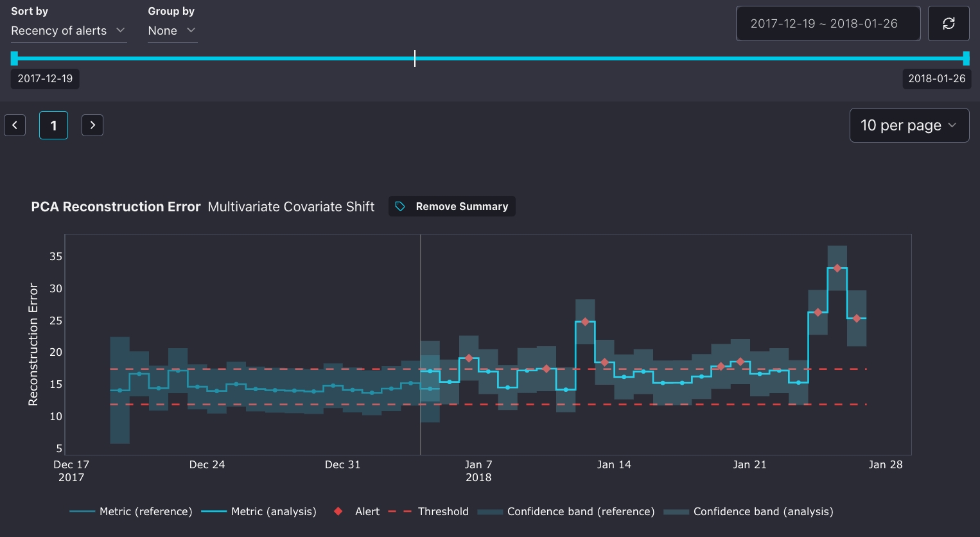Toggle Metric (reference) legend entry
This screenshot has height=537, width=980.
pos(131,511)
